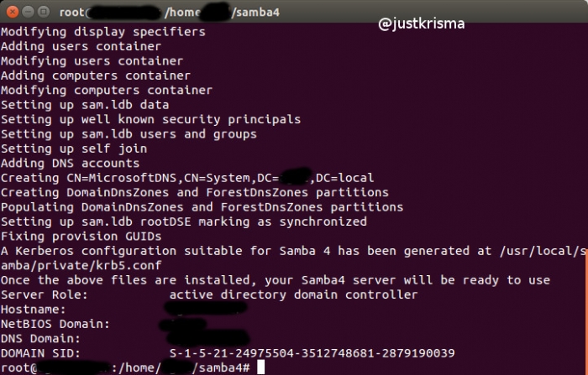Click "active directory domain controller" value
The width and height of the screenshot is (588, 375).
click(x=293, y=294)
